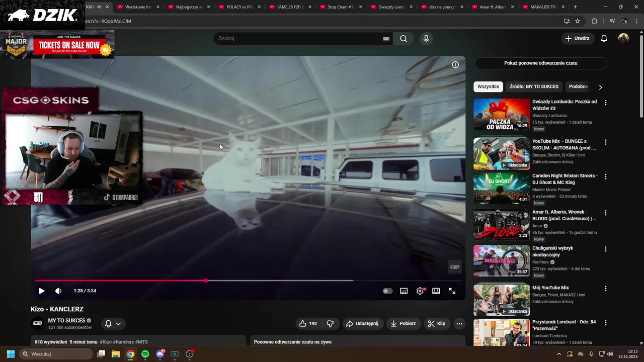Screen dimensions: 644x362
Task: Open Discord from the taskbar
Action: coord(160,354)
